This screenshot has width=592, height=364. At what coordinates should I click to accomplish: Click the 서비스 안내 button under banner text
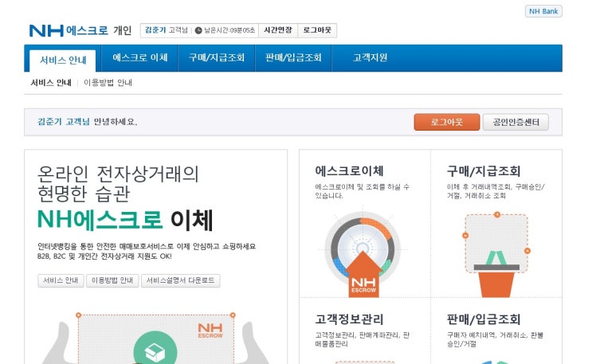61,280
